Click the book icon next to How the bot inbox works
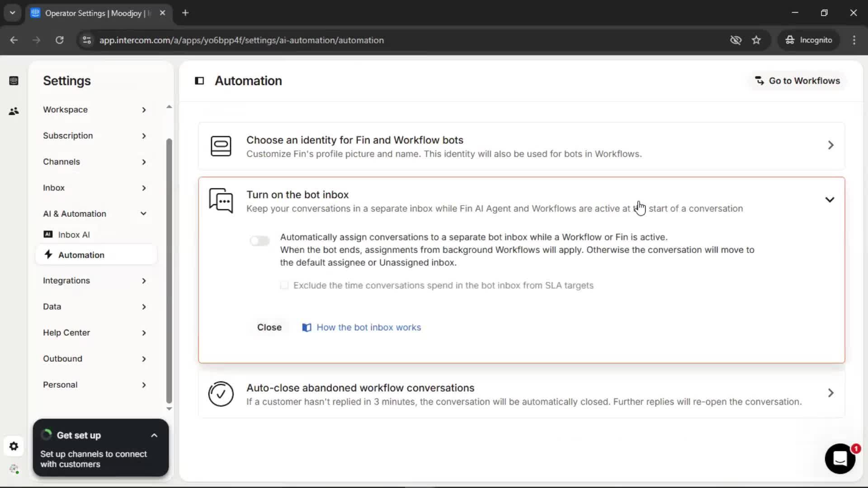868x488 pixels. click(x=307, y=328)
